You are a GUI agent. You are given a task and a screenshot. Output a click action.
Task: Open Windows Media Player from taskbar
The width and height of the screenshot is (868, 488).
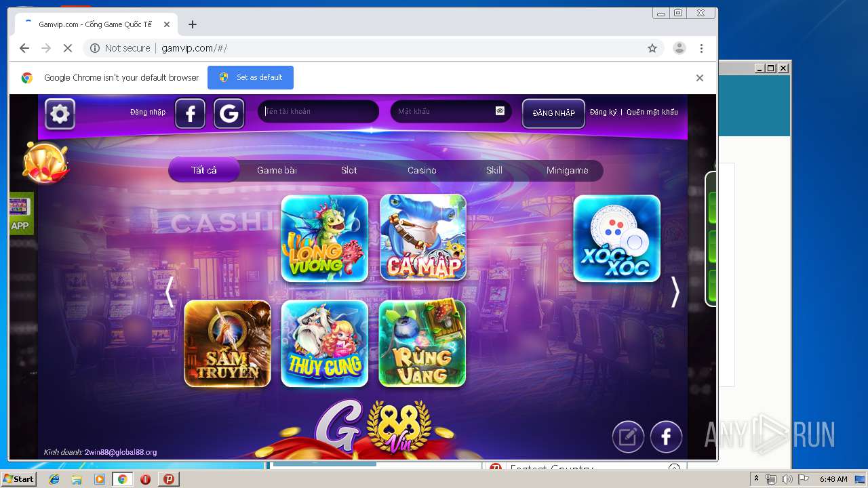click(100, 479)
